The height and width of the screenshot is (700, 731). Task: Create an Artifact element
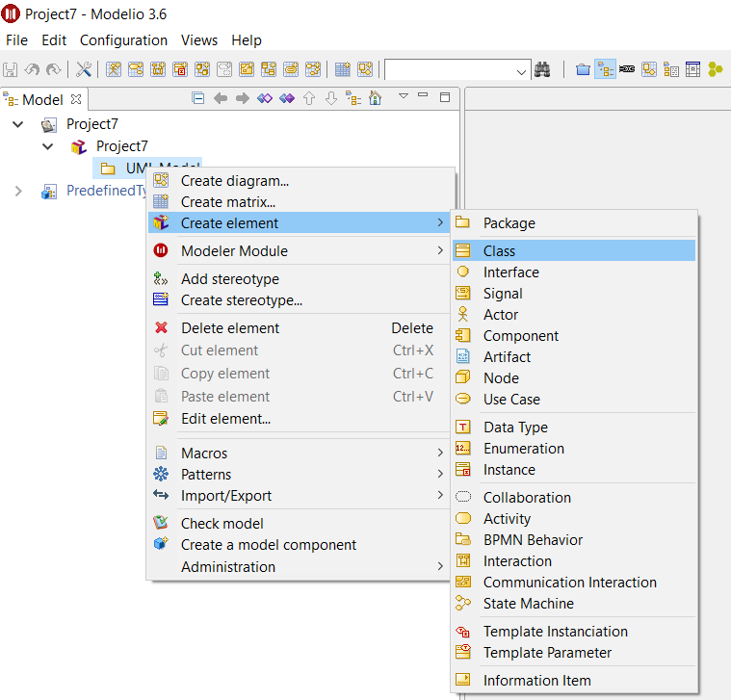574,357
